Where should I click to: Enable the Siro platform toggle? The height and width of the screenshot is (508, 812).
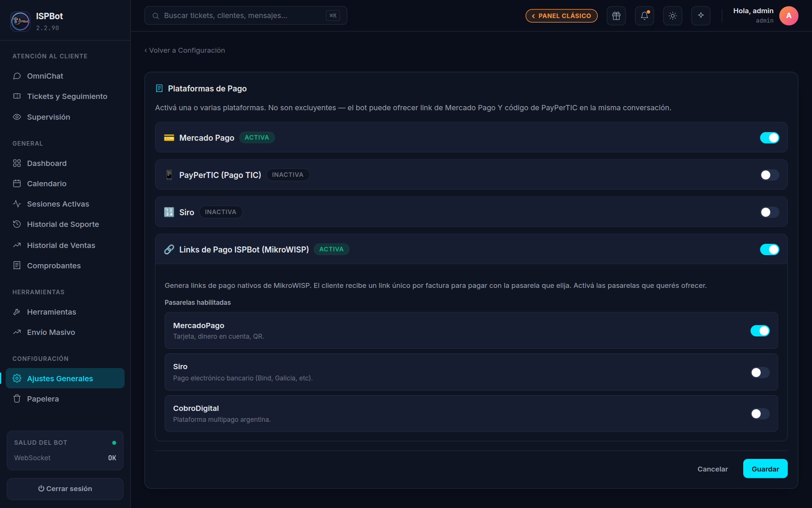[770, 212]
